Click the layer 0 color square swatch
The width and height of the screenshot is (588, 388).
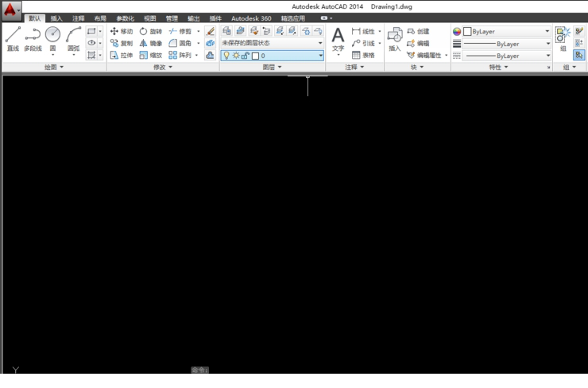tap(255, 56)
